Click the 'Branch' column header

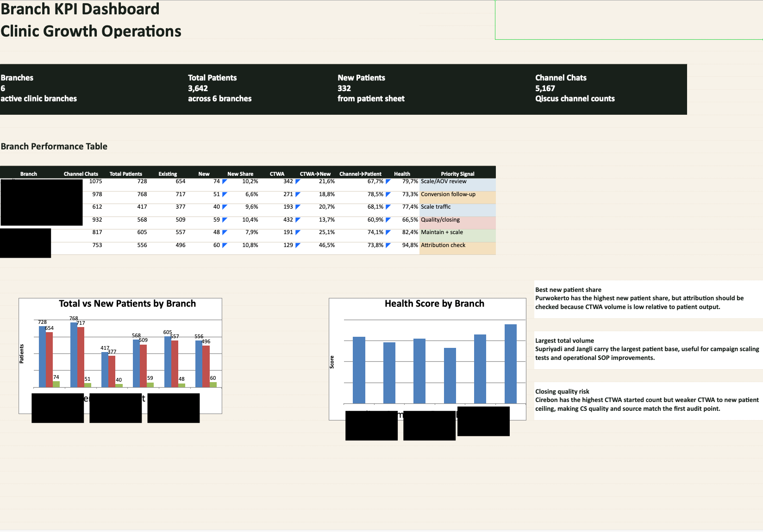pyautogui.click(x=29, y=174)
